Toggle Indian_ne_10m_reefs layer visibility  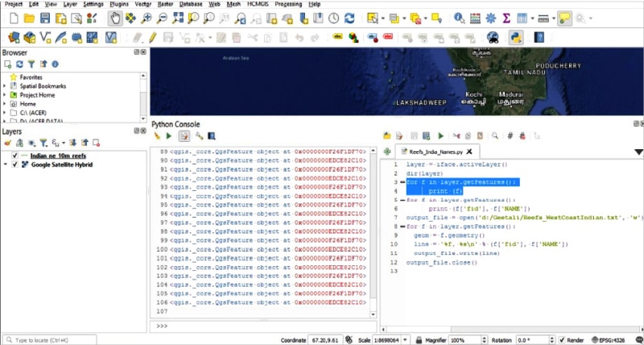pyautogui.click(x=15, y=155)
